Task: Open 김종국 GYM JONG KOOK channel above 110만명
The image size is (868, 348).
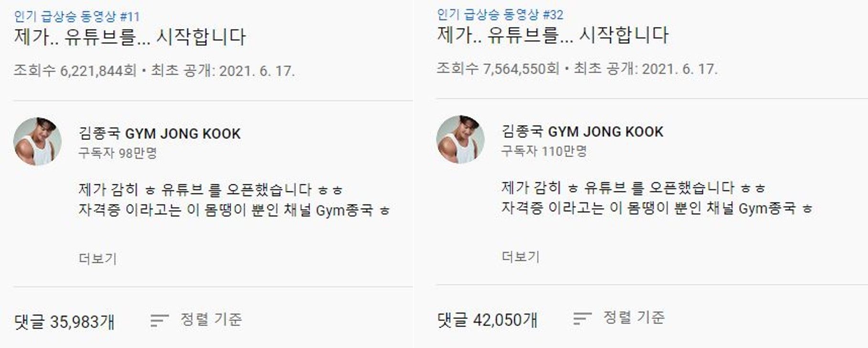Action: click(582, 132)
